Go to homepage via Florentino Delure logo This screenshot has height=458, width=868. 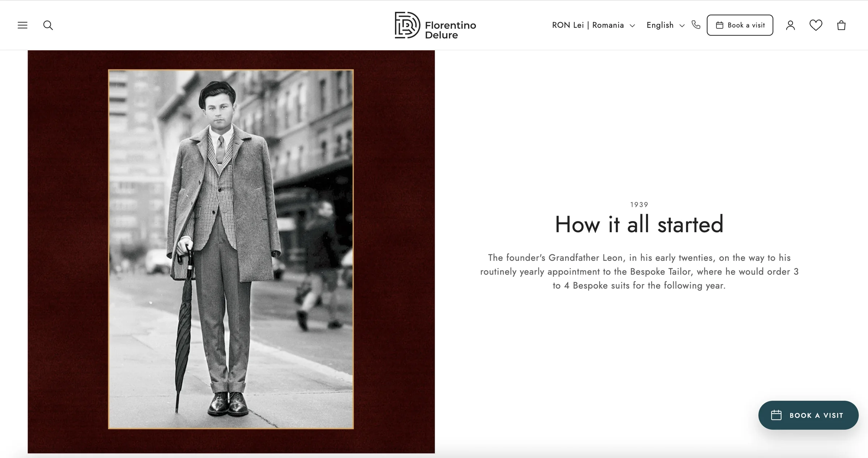(435, 25)
